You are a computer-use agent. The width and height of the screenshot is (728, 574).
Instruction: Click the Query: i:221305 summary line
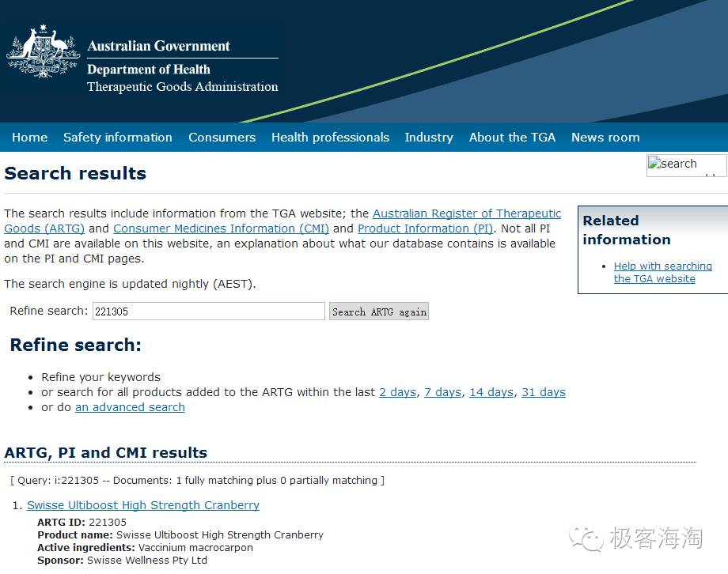tap(197, 481)
